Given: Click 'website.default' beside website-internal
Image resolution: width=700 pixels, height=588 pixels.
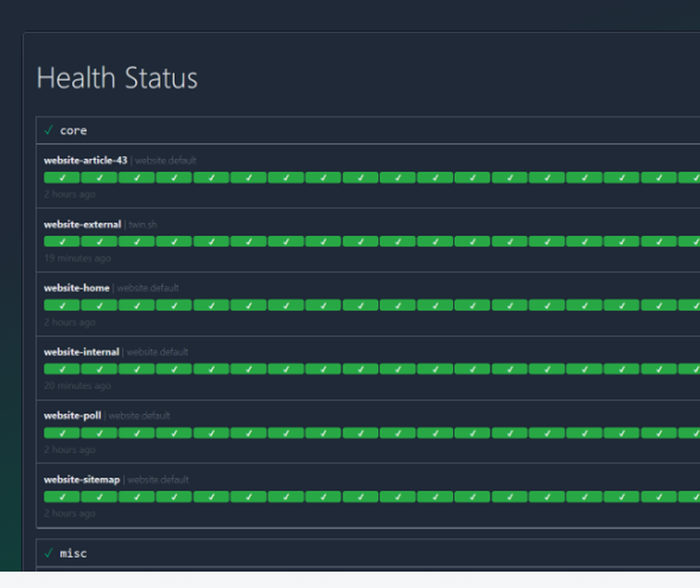Looking at the screenshot, I should click(157, 352).
